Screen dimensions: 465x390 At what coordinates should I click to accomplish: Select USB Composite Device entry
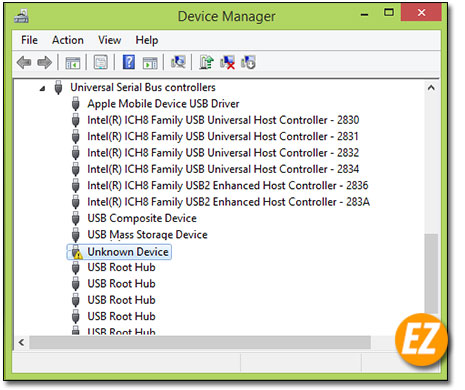[x=142, y=218]
